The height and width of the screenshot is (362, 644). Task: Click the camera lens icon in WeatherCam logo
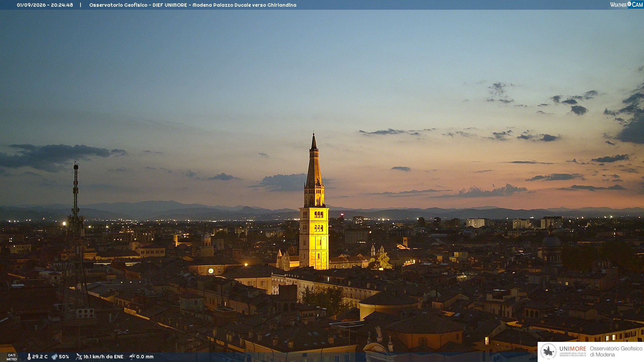pyautogui.click(x=629, y=4)
